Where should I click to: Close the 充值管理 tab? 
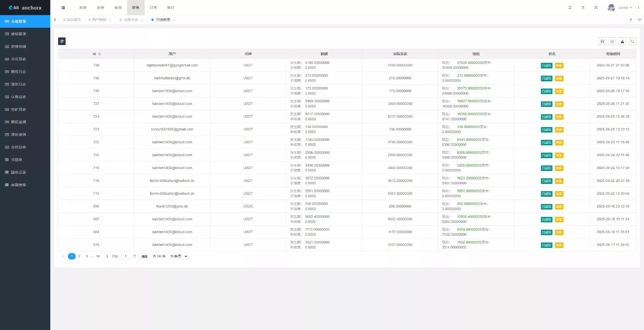pos(174,20)
